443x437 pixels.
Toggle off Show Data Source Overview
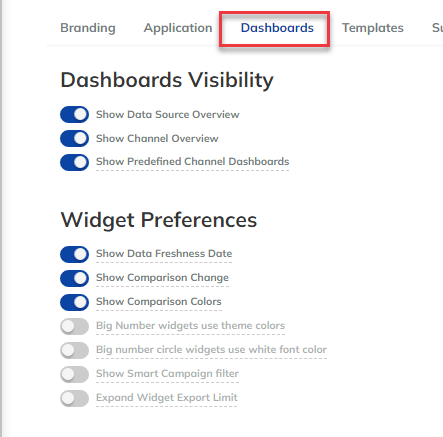(74, 115)
